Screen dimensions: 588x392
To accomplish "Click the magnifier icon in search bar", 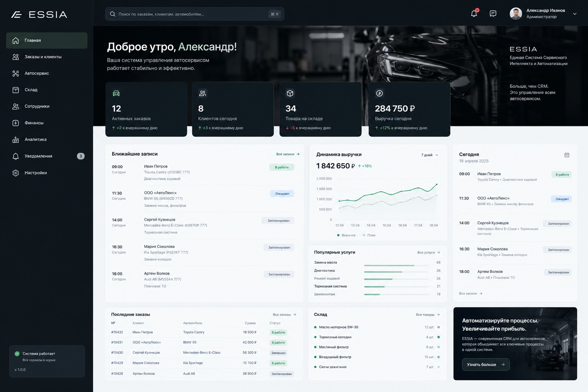I will pyautogui.click(x=113, y=14).
